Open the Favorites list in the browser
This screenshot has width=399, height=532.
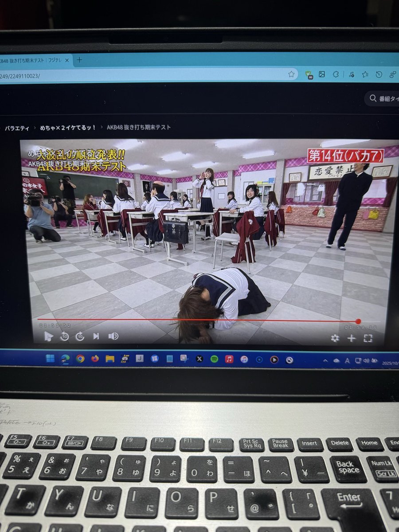click(365, 74)
